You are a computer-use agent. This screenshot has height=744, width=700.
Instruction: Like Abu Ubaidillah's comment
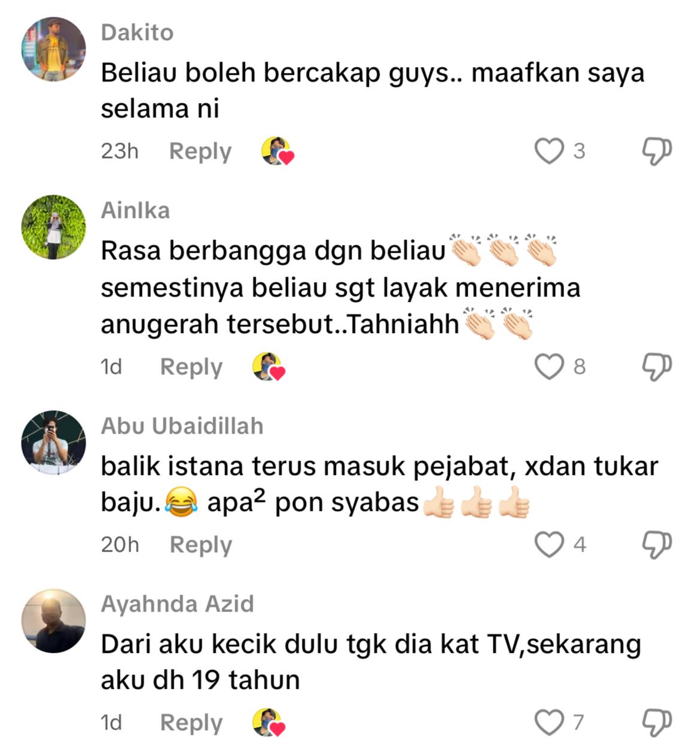pos(549,545)
